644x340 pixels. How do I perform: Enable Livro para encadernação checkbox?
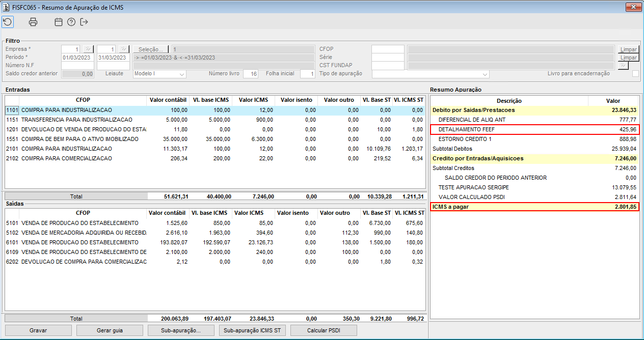[x=635, y=74]
